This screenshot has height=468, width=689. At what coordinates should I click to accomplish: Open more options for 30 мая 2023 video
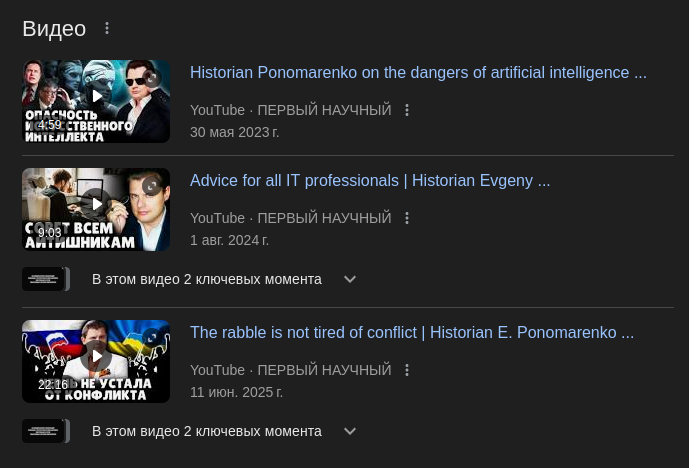tap(407, 110)
